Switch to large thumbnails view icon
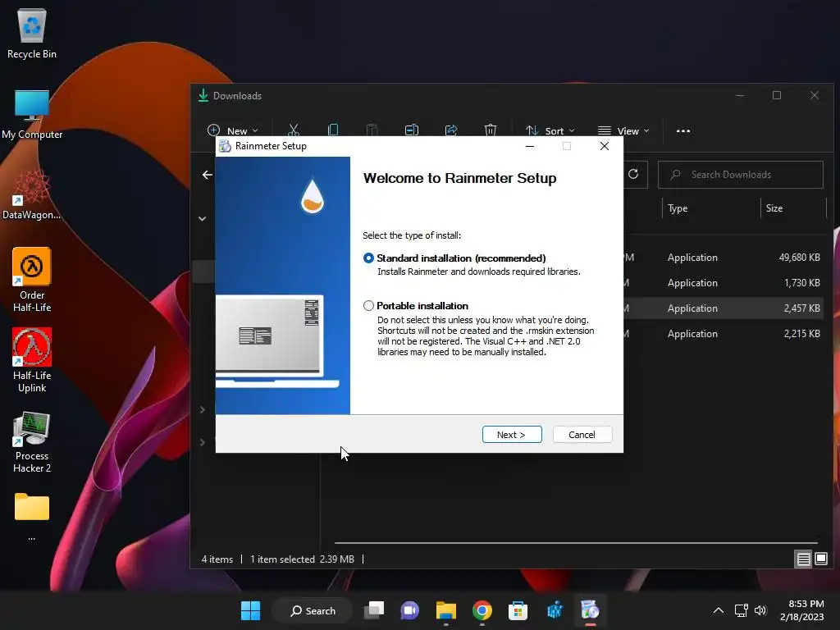Screen dimensions: 840x630 [821, 559]
